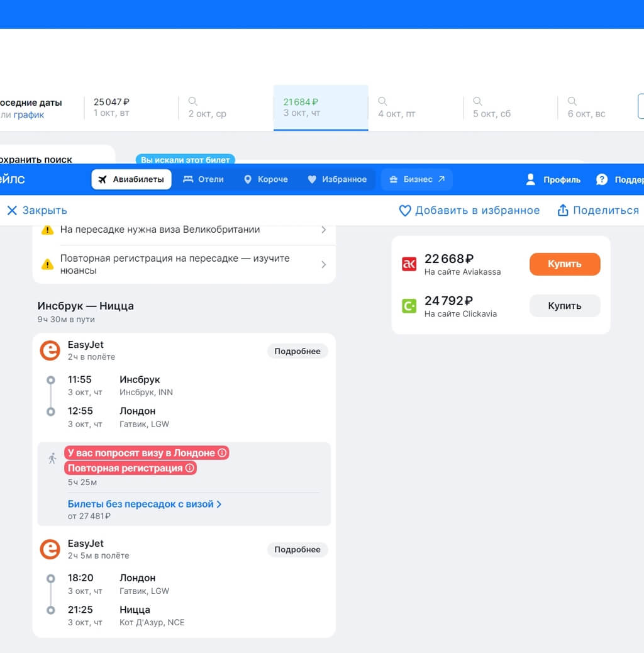This screenshot has height=653, width=644.
Task: Select the 3 окт, чт date 21 684₽
Action: coord(321,108)
